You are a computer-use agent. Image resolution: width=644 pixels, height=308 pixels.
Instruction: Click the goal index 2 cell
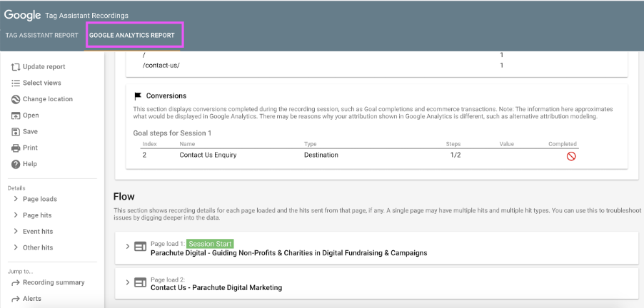point(144,155)
